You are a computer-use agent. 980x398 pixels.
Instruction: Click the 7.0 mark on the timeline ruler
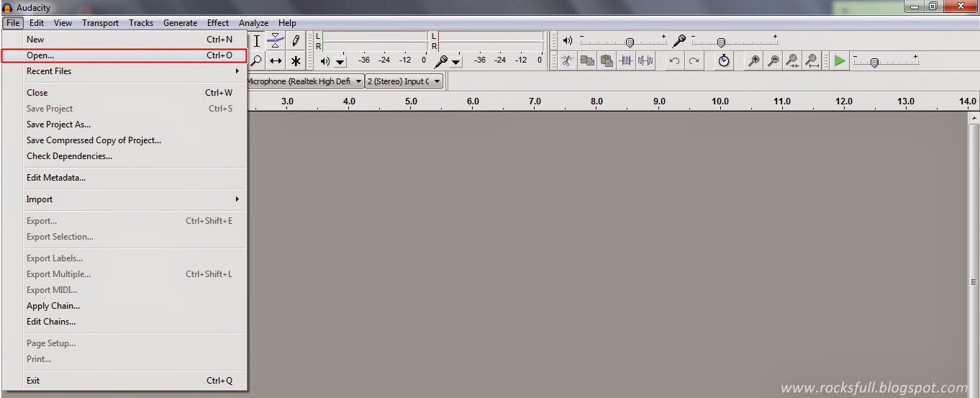coord(535,101)
